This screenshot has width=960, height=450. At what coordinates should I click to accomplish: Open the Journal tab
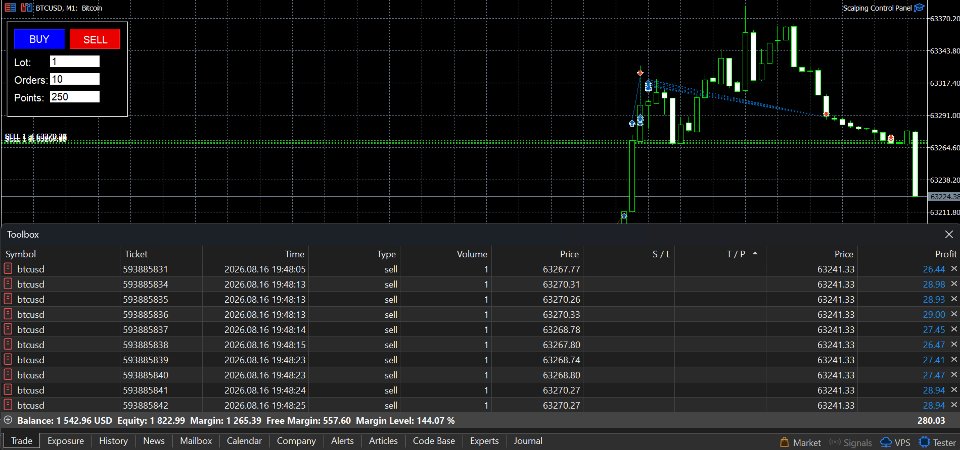[528, 441]
